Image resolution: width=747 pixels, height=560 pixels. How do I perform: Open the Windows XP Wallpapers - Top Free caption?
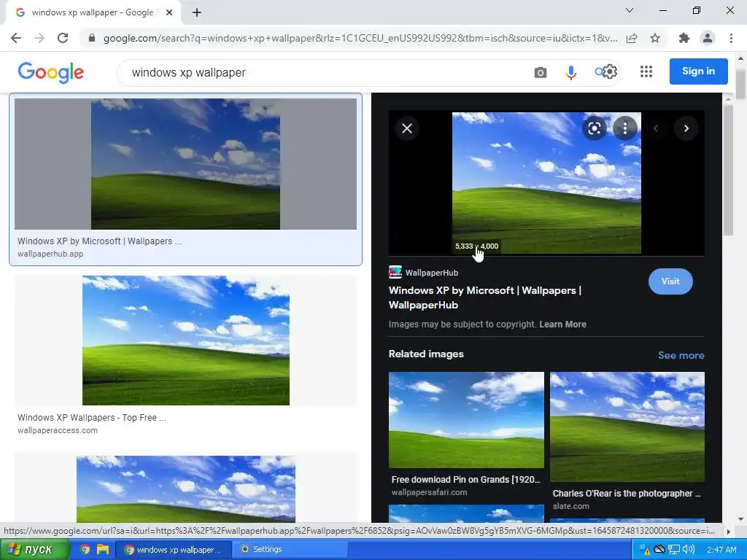[92, 418]
